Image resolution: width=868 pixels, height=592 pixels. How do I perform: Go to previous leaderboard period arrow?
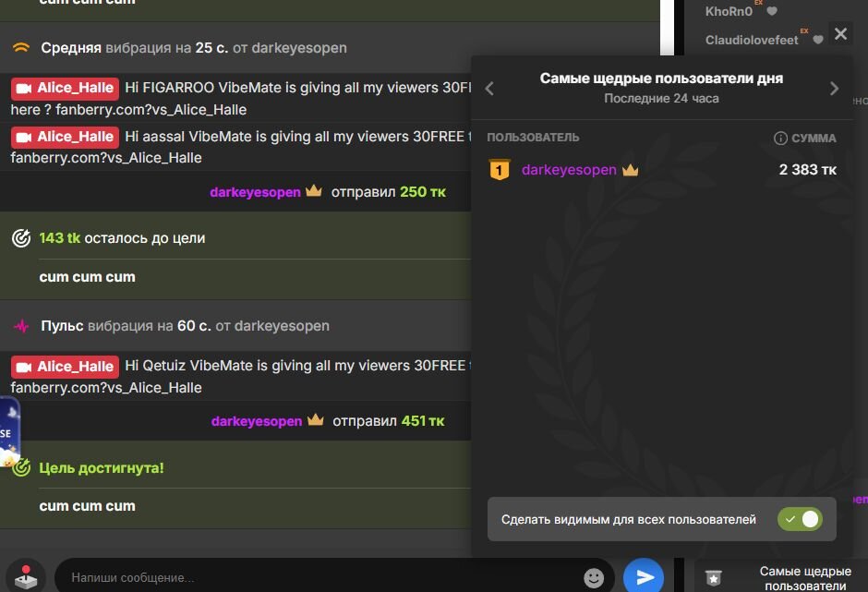490,89
